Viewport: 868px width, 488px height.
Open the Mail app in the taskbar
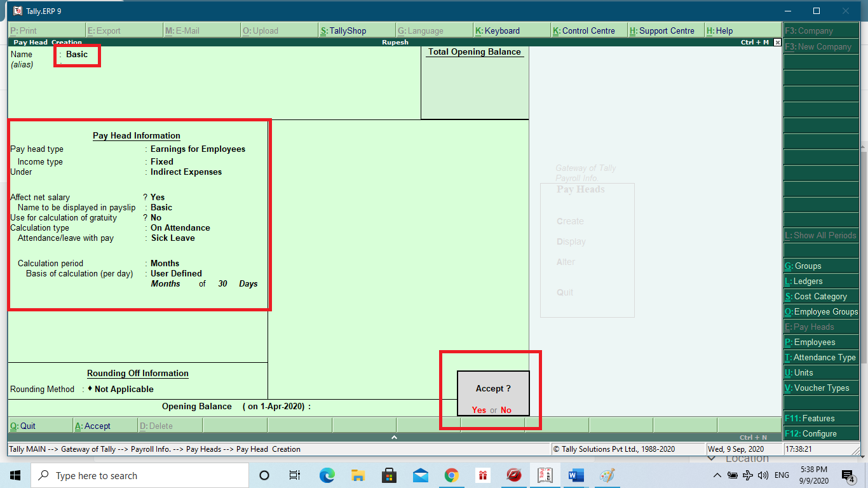[x=420, y=475]
